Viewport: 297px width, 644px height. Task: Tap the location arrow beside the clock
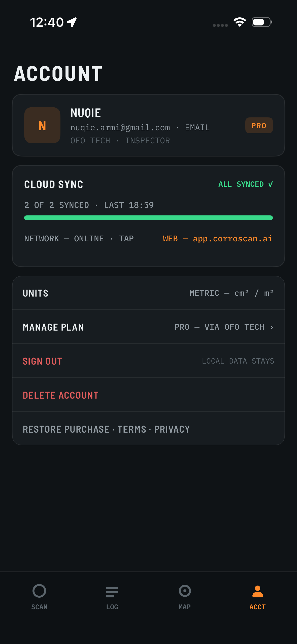click(72, 22)
